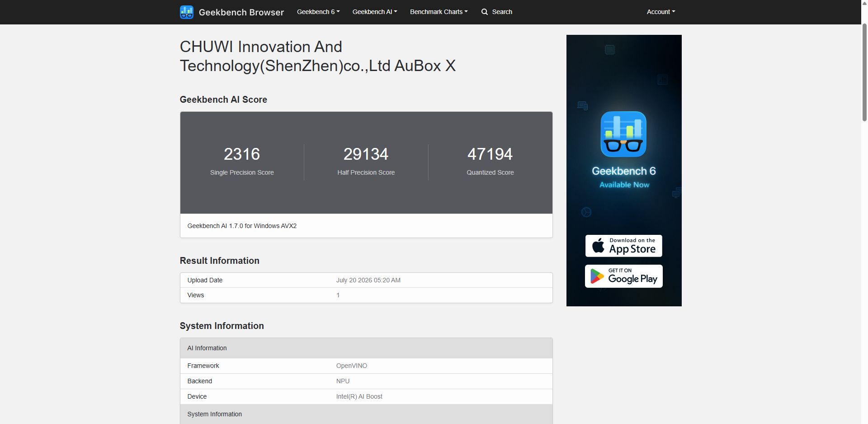Click the Geekbench AI Score heading
868x424 pixels.
[x=223, y=100]
